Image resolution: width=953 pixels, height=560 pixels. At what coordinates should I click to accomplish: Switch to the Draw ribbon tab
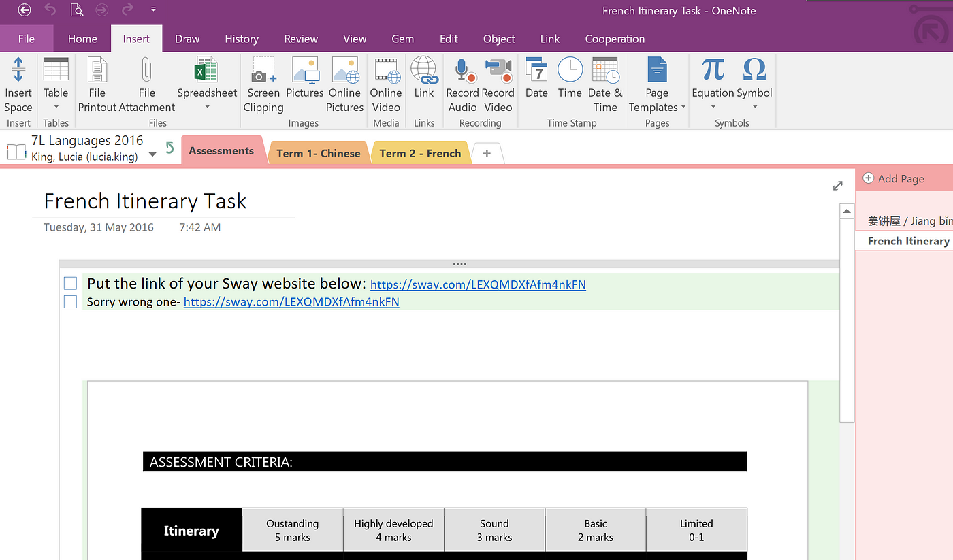(187, 39)
